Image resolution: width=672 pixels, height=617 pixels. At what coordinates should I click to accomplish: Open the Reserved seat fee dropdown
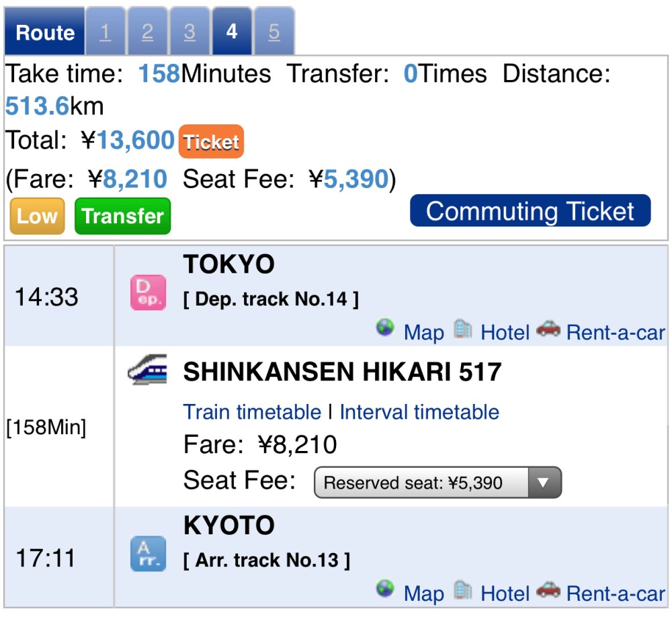point(437,483)
